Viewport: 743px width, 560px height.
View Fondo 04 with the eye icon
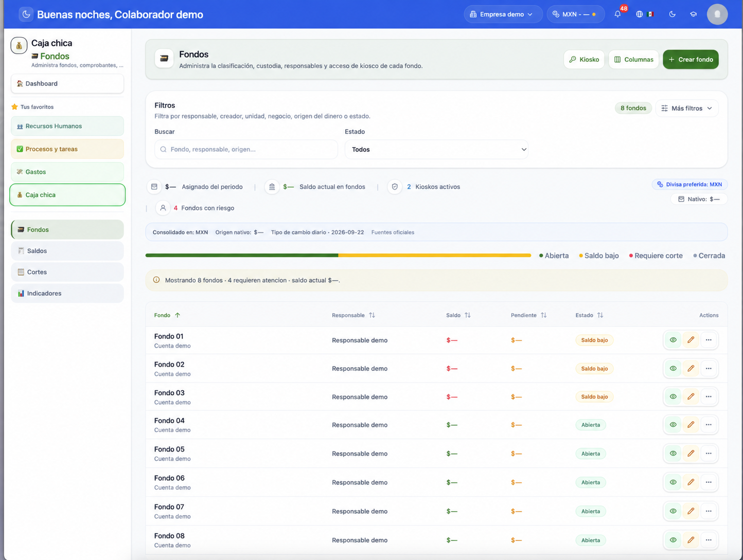pyautogui.click(x=673, y=425)
